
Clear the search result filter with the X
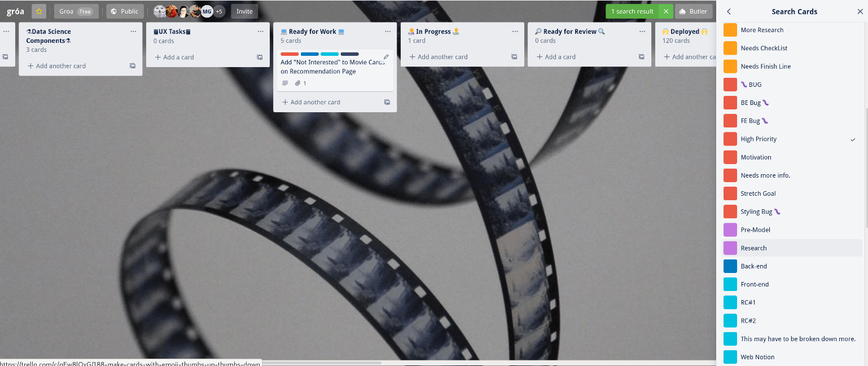point(666,11)
